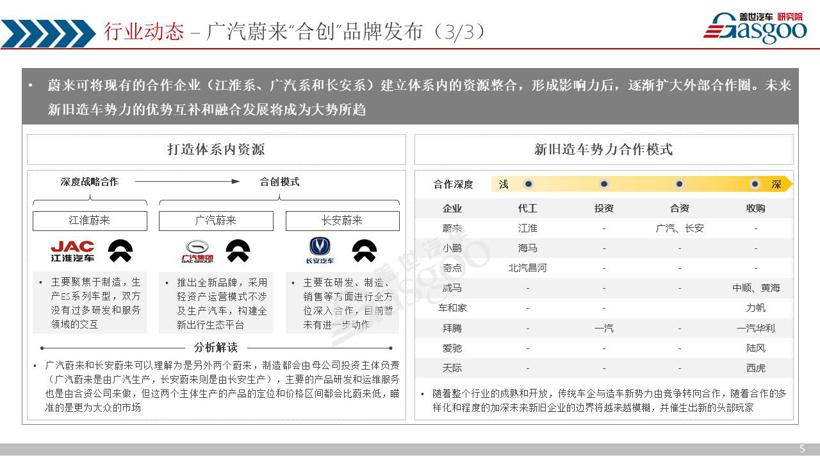Click the NIO logo beside the GAC logo
The height and width of the screenshot is (461, 820).
click(238, 251)
